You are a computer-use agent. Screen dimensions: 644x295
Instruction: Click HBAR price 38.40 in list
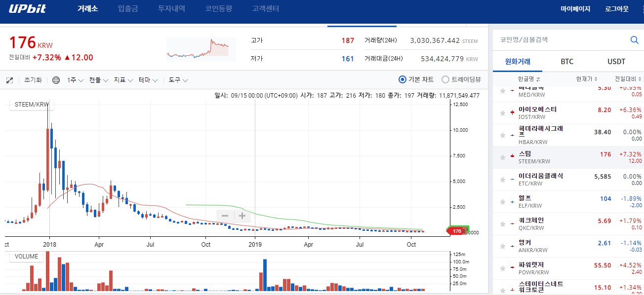click(603, 132)
